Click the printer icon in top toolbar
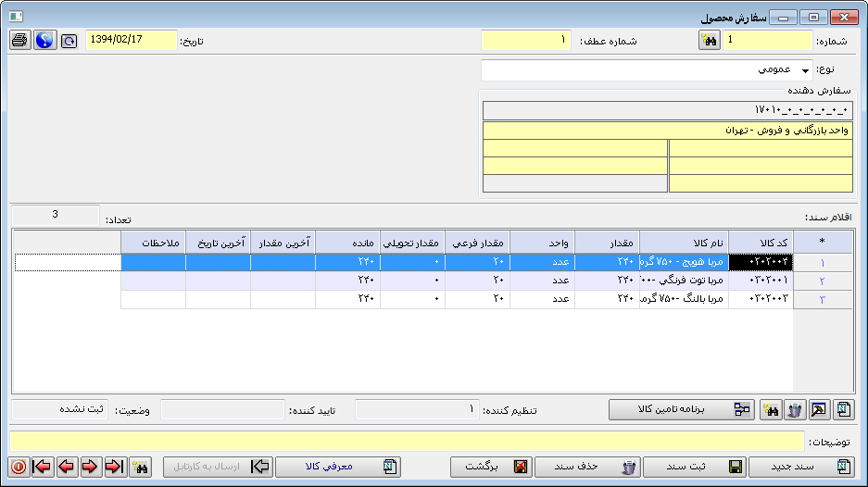 [20, 41]
